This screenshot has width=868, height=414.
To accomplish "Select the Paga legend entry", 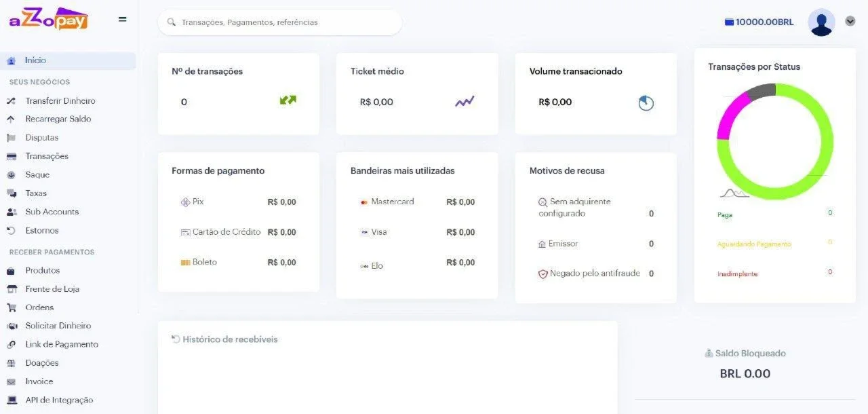I will 725,215.
